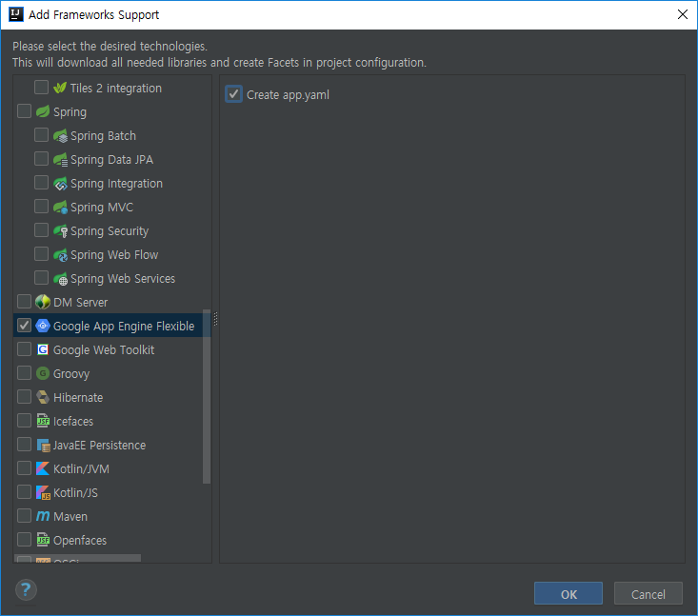Click the Openfaces JSF icon
698x616 pixels.
[43, 540]
